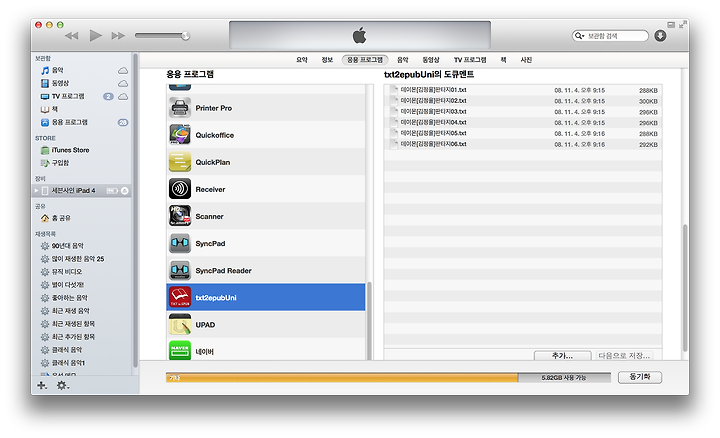Image resolution: width=720 pixels, height=438 pixels.
Task: Select the document ending 06.txt
Action: coord(523,144)
